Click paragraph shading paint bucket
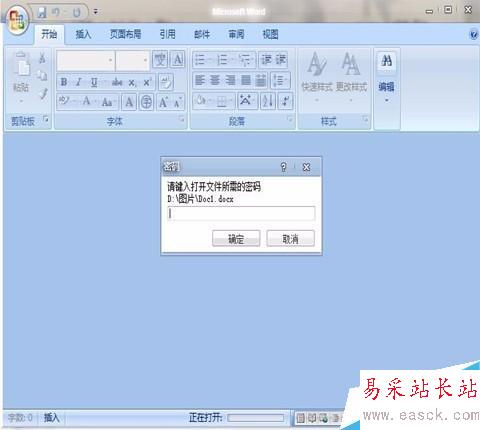This screenshot has height=430, width=480. (202, 101)
